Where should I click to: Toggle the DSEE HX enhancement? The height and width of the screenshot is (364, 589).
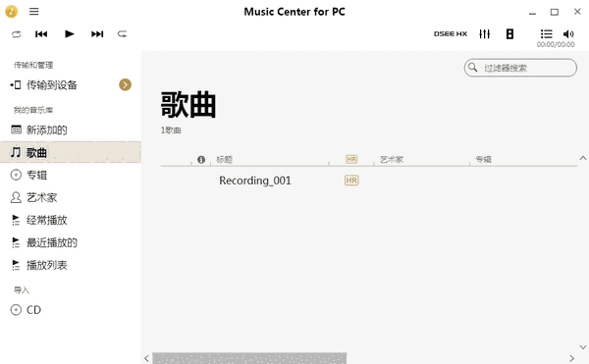coord(451,34)
